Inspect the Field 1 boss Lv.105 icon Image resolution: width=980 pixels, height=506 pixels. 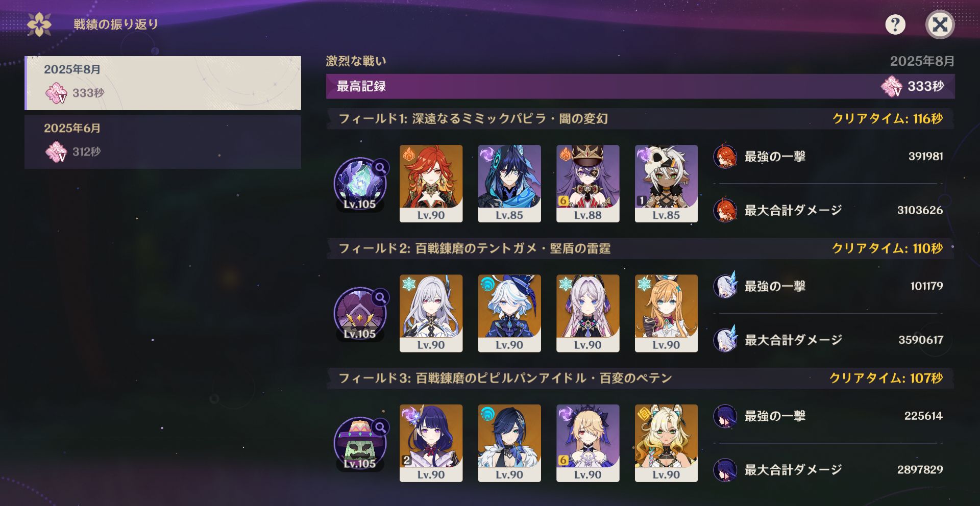[x=360, y=184]
